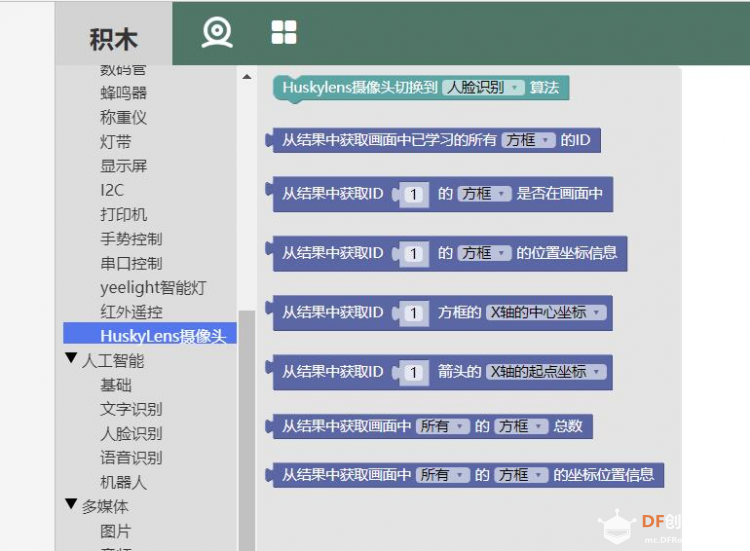Open 所有 dropdown in 的坐标位置信息 block

point(442,475)
